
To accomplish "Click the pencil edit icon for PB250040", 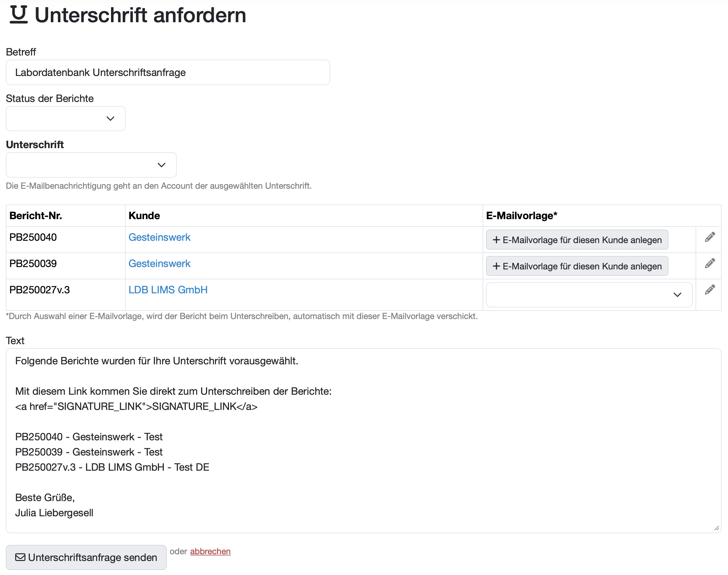I will click(x=710, y=237).
